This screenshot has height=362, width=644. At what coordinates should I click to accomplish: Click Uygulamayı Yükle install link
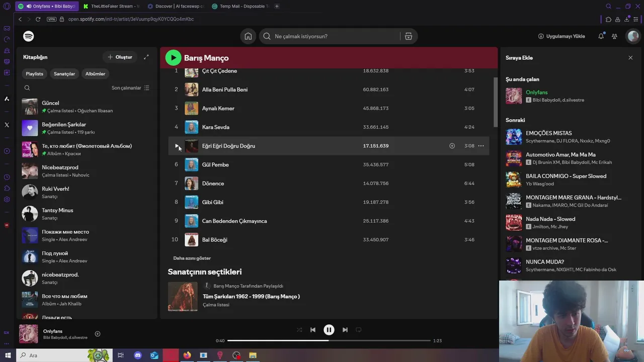coord(561,36)
